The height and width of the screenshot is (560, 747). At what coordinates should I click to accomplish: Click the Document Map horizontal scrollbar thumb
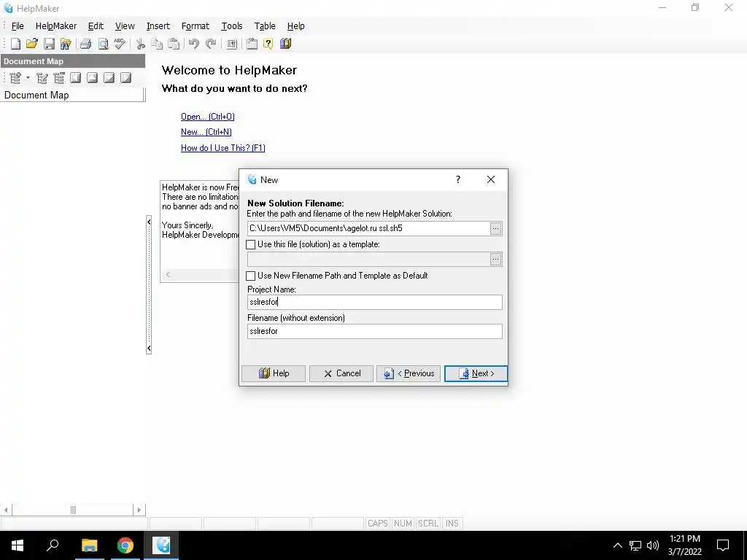(x=72, y=510)
